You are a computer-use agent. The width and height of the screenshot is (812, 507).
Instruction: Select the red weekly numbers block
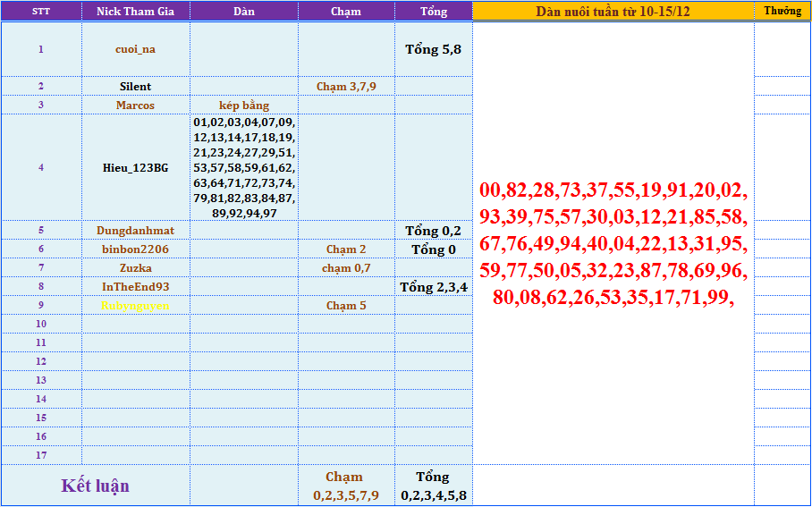pyautogui.click(x=613, y=243)
